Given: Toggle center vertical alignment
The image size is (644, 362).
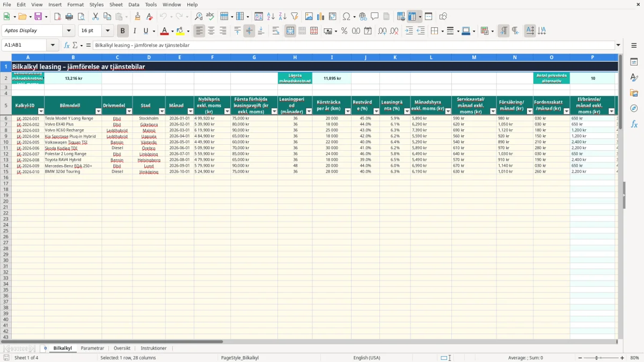Looking at the screenshot, I should pyautogui.click(x=249, y=31).
